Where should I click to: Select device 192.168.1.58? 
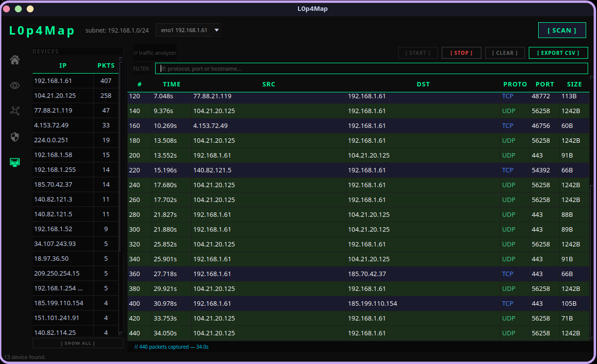pos(76,155)
